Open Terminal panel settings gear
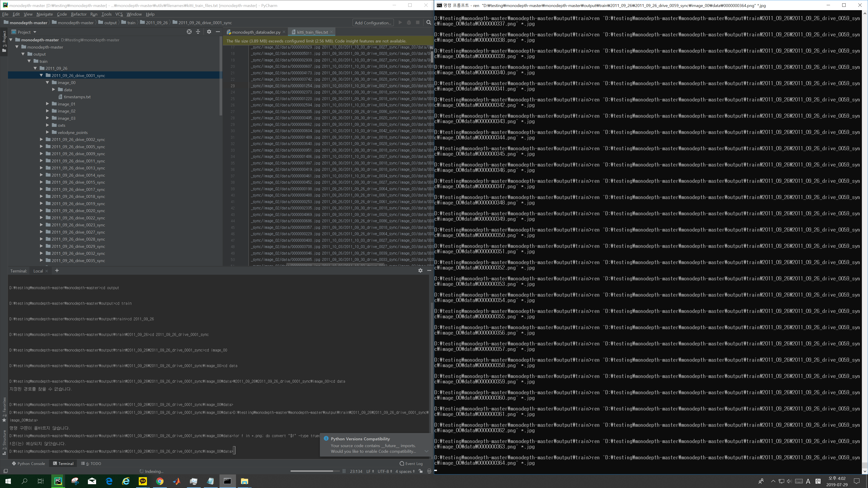 (420, 270)
